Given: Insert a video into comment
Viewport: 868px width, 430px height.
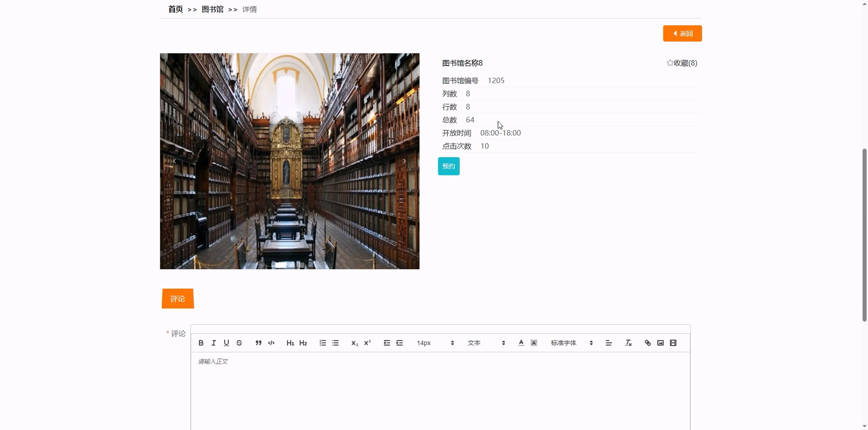Looking at the screenshot, I should [x=673, y=343].
